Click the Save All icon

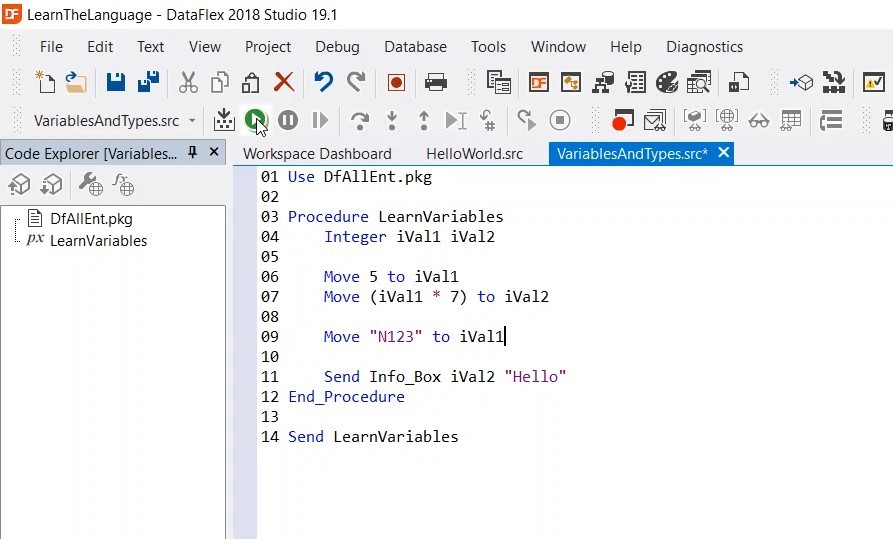pyautogui.click(x=148, y=82)
